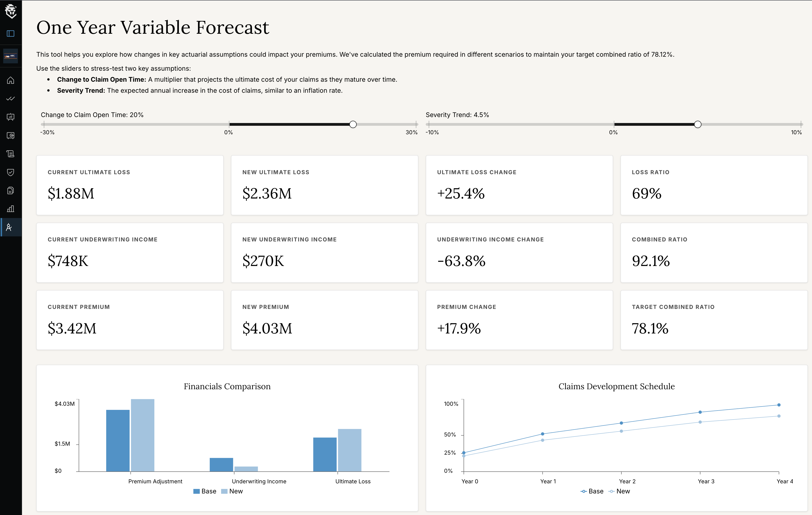Click the Loss Ratio 69% value
The image size is (812, 515).
[646, 193]
